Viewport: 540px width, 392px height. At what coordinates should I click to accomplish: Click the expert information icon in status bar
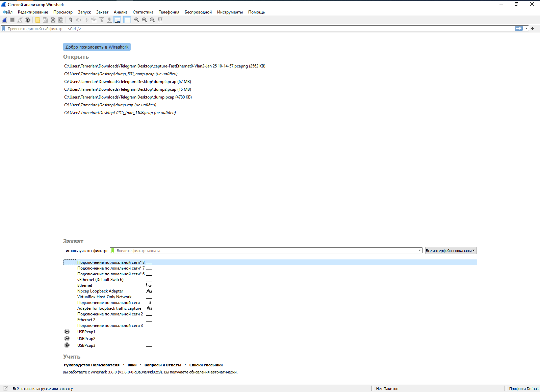6,388
